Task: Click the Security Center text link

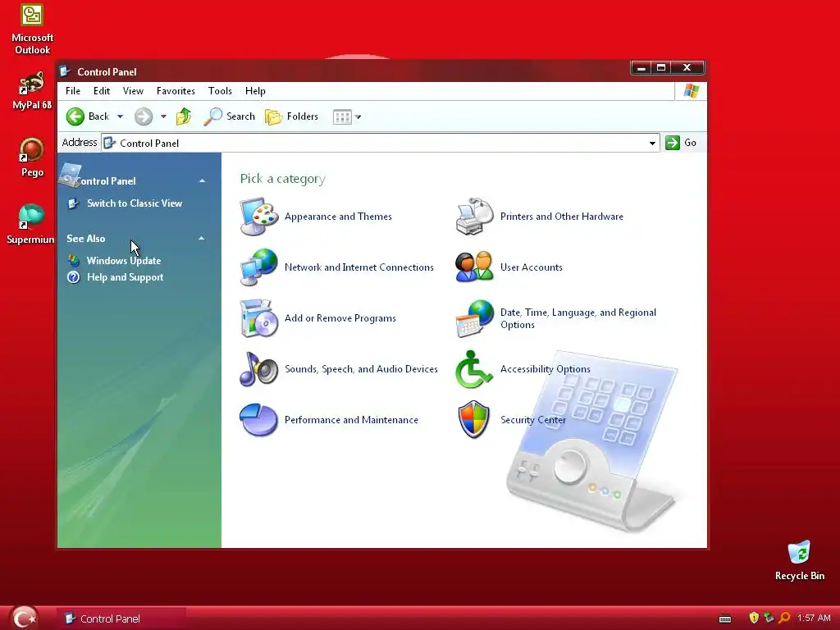Action: pos(533,420)
